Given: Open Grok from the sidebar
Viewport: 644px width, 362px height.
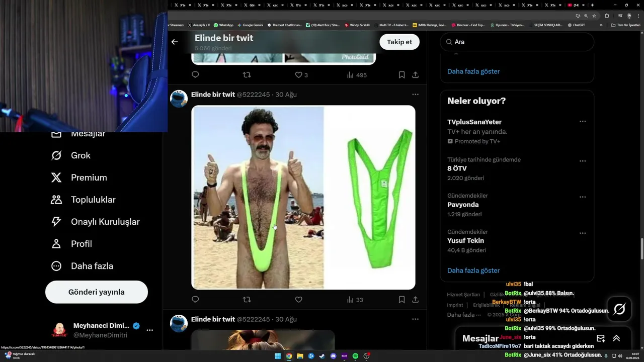Looking at the screenshot, I should [71, 155].
